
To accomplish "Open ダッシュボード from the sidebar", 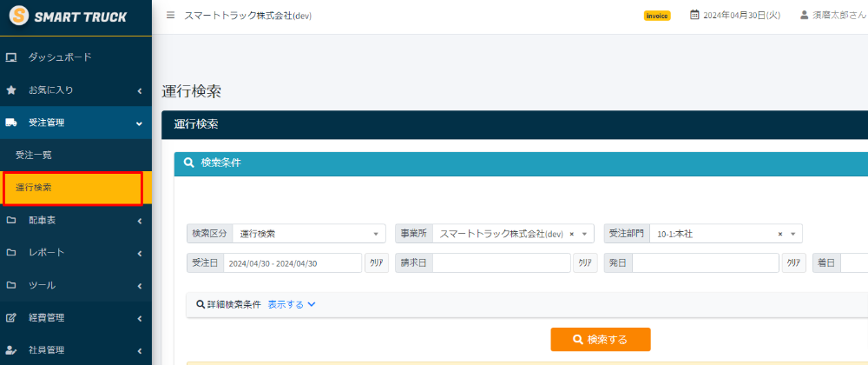I will [60, 57].
